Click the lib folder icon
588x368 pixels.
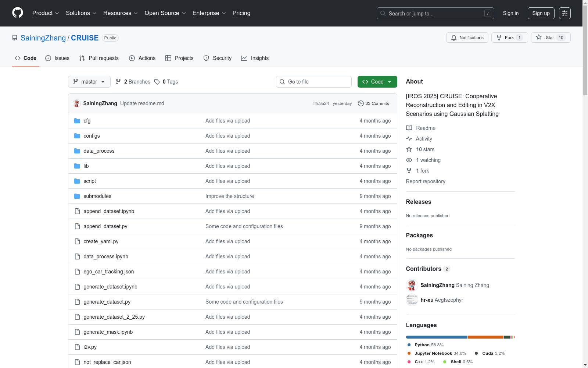77,166
